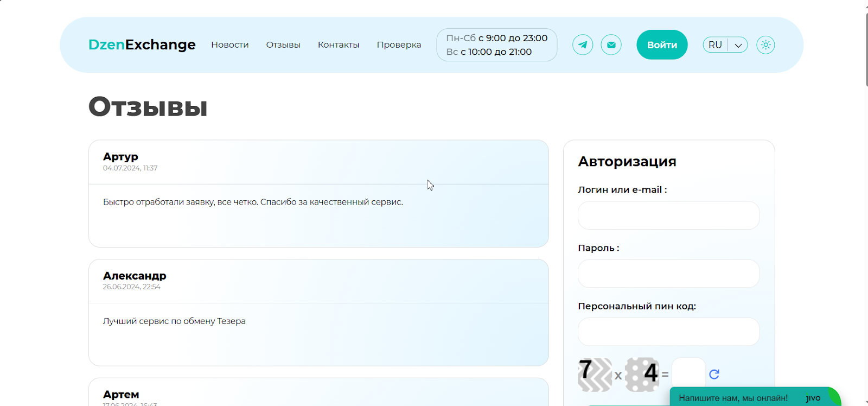Toggle the light theme sun icon
Screen dimensions: 868x406
765,45
